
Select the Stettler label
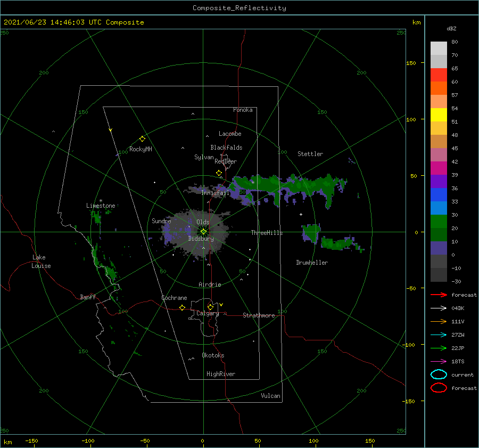(310, 154)
